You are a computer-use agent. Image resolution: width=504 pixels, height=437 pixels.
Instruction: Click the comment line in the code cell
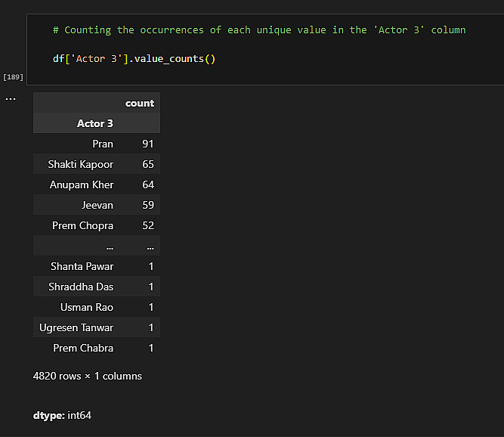point(259,30)
